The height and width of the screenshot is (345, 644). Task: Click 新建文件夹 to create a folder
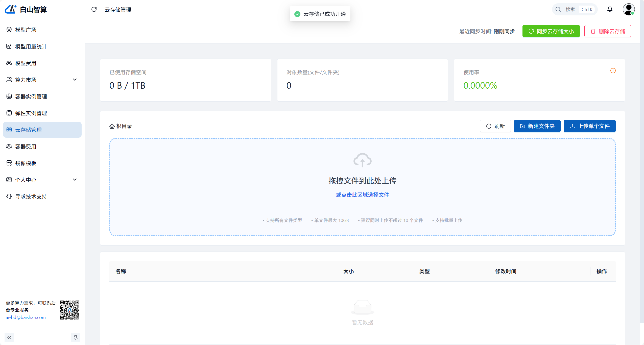[x=537, y=126]
